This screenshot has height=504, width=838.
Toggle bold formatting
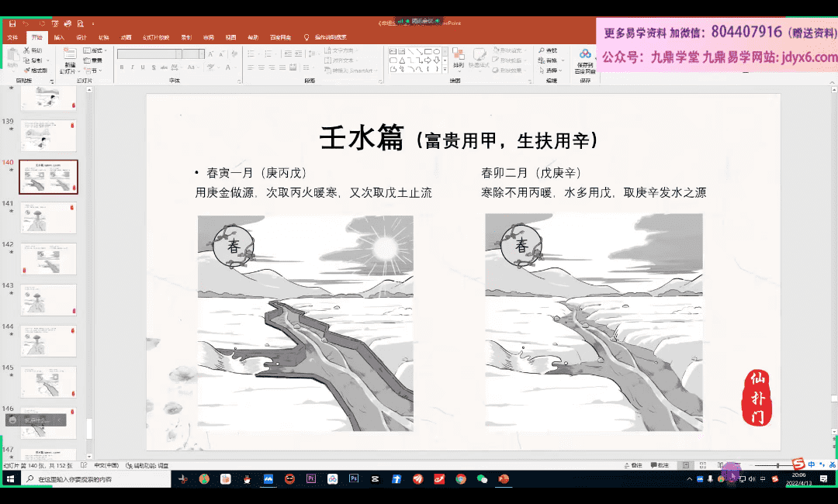pyautogui.click(x=122, y=68)
